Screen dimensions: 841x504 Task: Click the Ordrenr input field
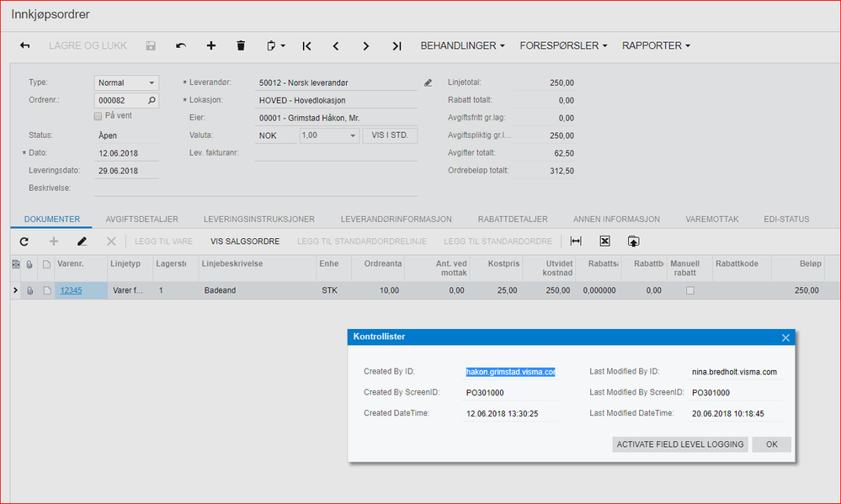point(120,100)
